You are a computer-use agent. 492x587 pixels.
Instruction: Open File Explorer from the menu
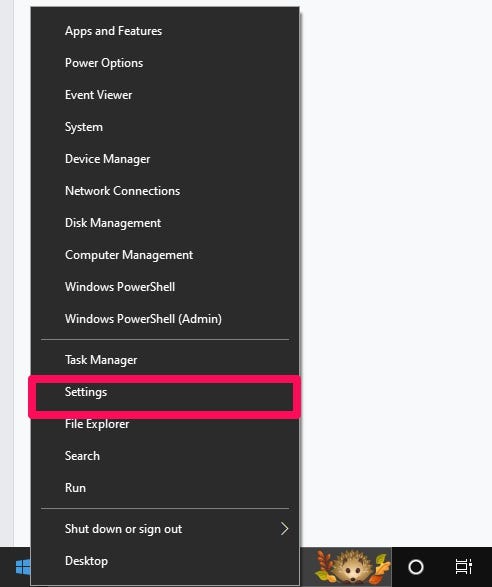[x=165, y=424]
